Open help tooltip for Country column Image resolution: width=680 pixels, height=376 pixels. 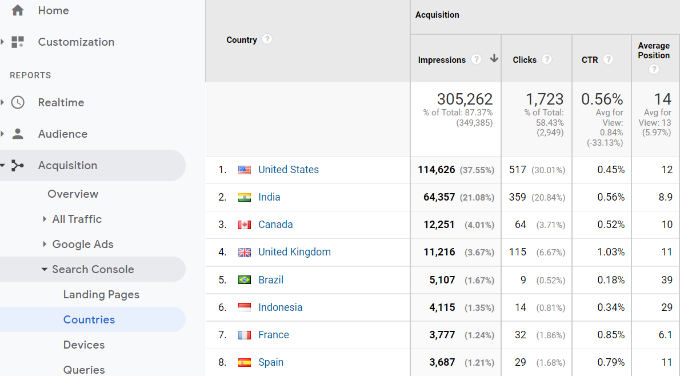pyautogui.click(x=267, y=39)
